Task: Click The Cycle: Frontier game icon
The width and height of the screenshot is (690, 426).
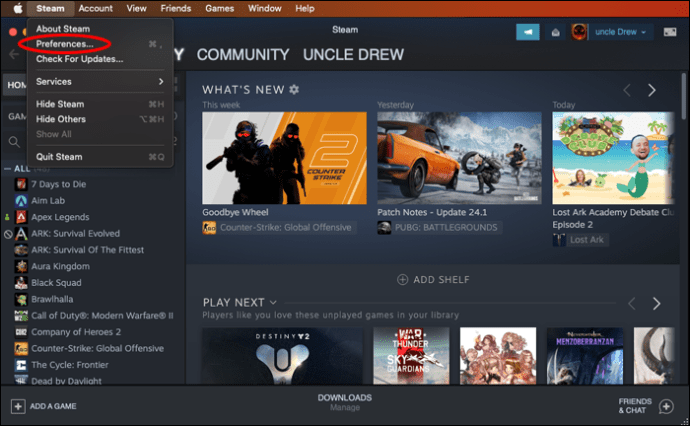Action: (x=21, y=365)
